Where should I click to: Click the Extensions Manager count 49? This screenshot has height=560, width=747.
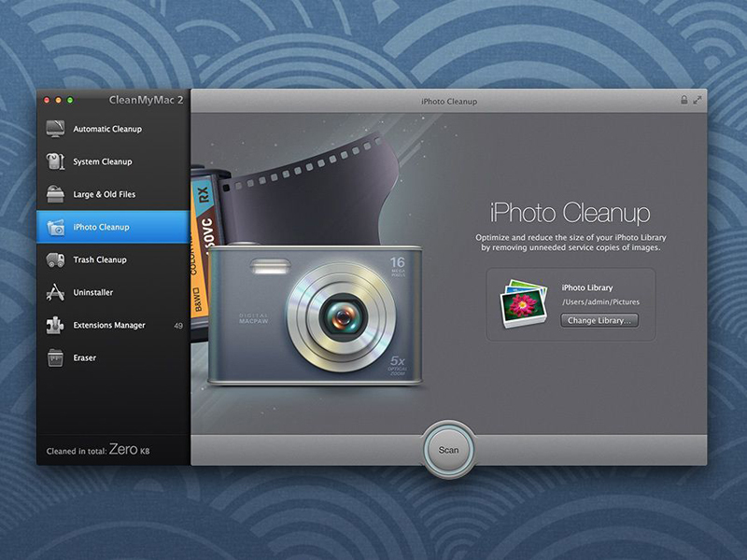tap(178, 326)
